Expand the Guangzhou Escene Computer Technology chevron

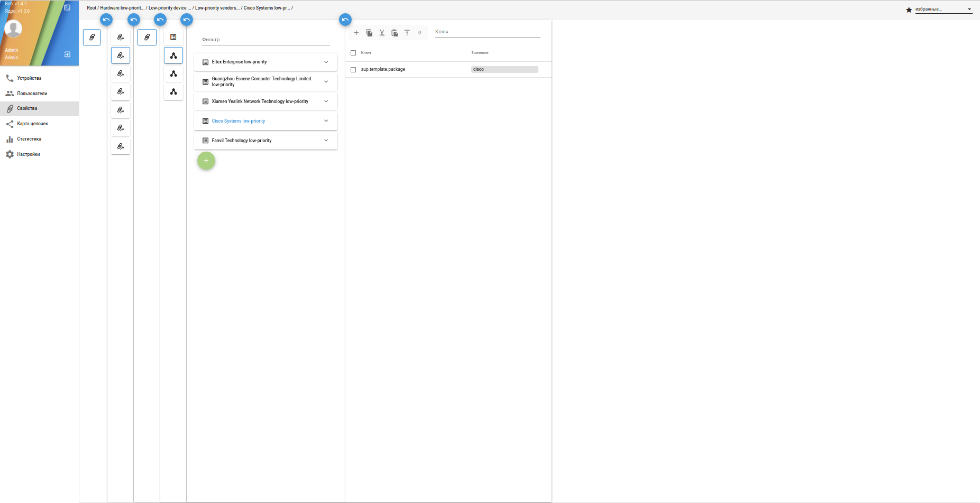tap(326, 81)
